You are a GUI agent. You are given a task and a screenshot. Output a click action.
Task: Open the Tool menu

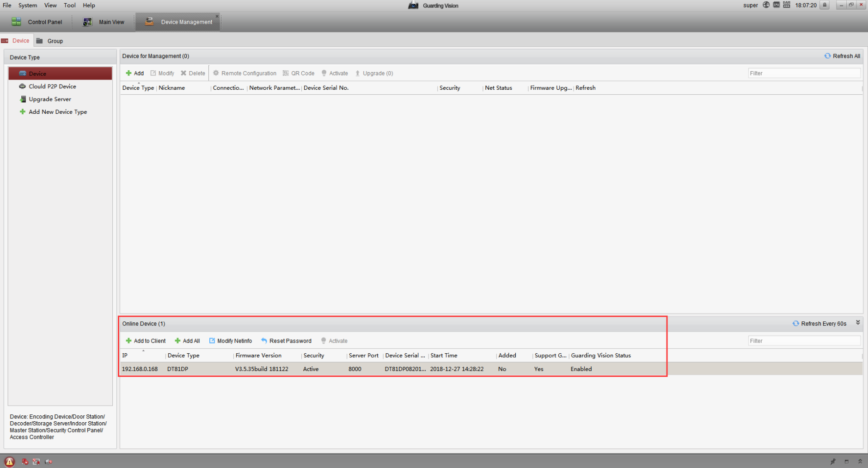click(x=70, y=5)
